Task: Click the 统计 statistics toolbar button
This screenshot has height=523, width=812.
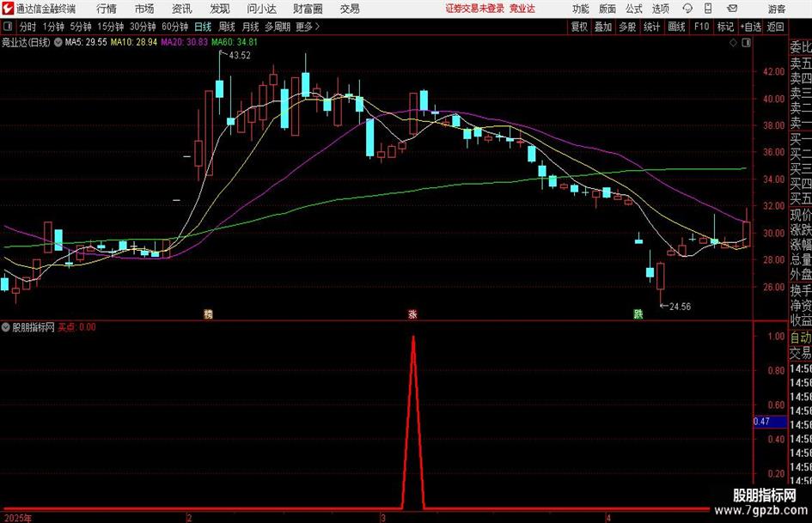Action: 651,27
